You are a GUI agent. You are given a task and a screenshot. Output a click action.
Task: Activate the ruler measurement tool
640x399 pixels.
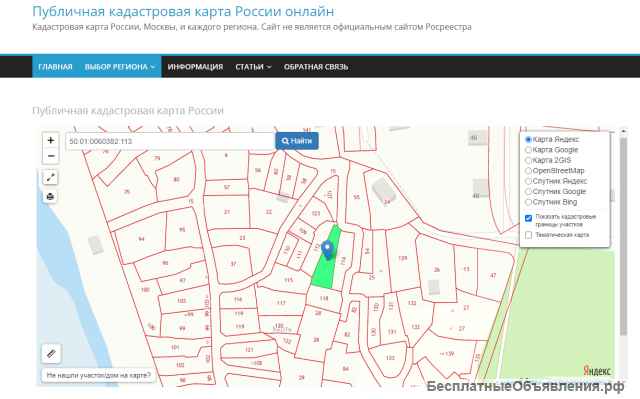point(51,353)
